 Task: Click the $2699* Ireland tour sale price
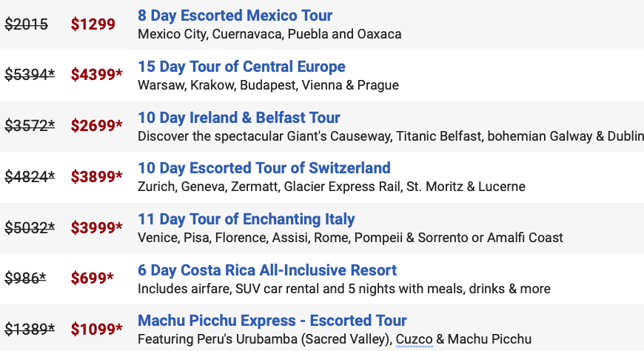point(96,125)
